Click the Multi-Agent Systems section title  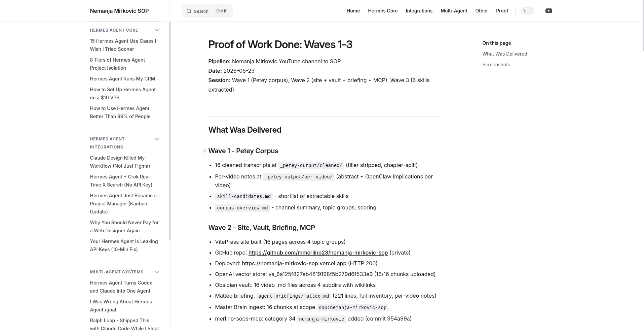pyautogui.click(x=117, y=272)
